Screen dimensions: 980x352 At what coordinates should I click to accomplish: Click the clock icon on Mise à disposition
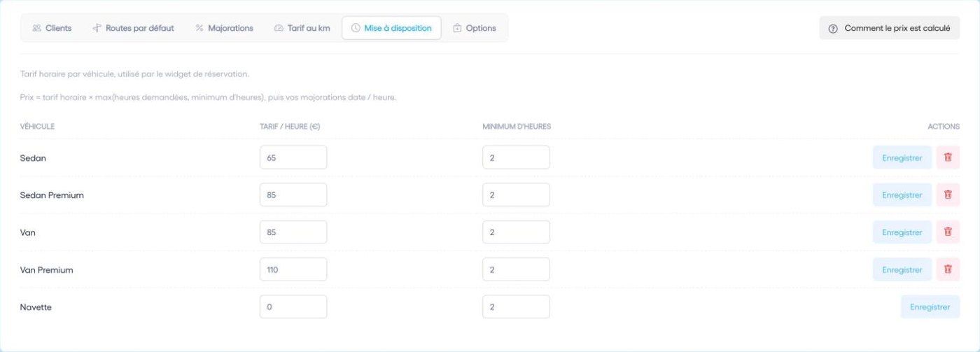coord(356,28)
